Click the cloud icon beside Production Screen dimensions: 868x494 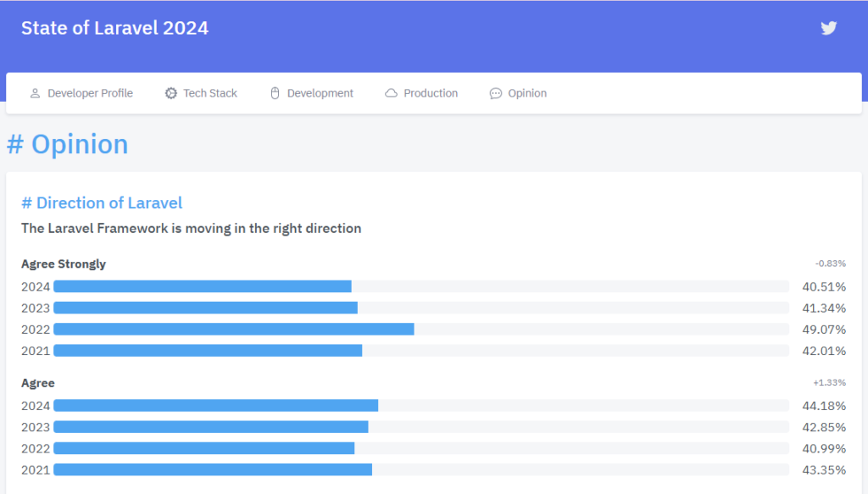point(391,93)
